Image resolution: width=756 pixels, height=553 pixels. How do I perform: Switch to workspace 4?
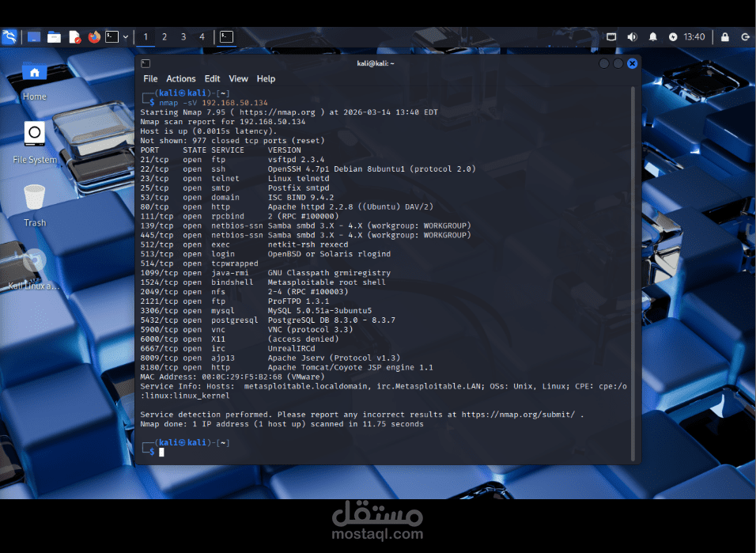202,36
